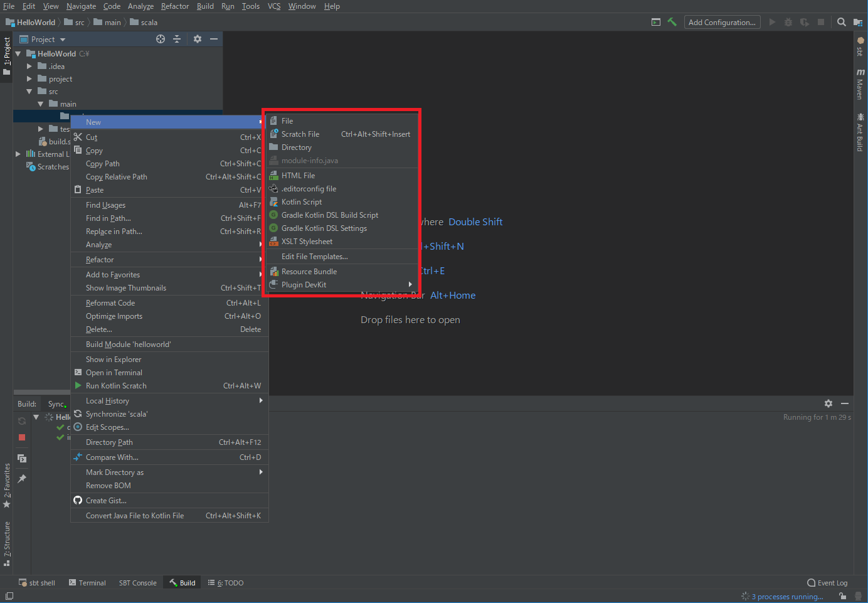Select Resource Bundle entry
The width and height of the screenshot is (868, 603).
pos(342,272)
